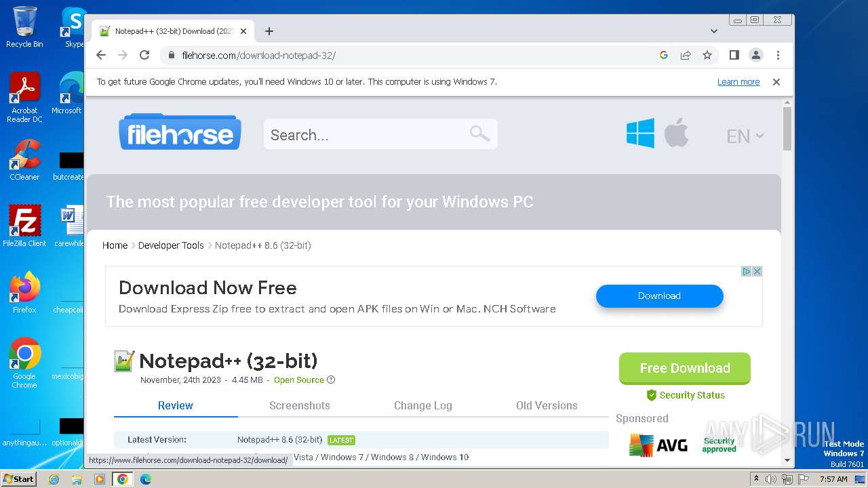The image size is (868, 488).
Task: Dismiss the Chrome updates notice
Action: (776, 82)
